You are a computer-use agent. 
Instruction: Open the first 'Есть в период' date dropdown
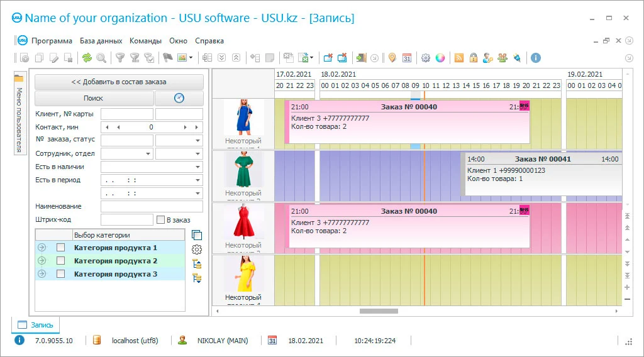(x=197, y=180)
